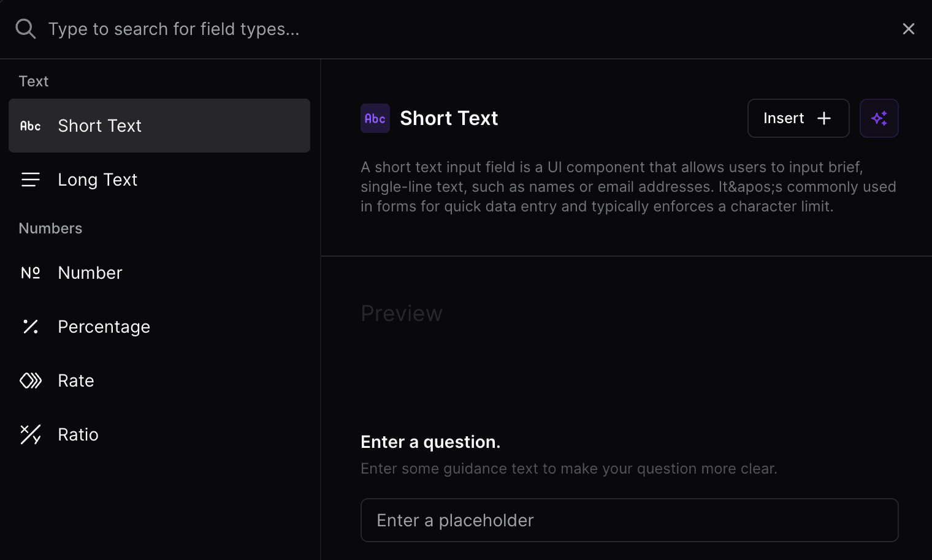Image resolution: width=932 pixels, height=560 pixels.
Task: Insert the Short Text field
Action: (x=798, y=118)
